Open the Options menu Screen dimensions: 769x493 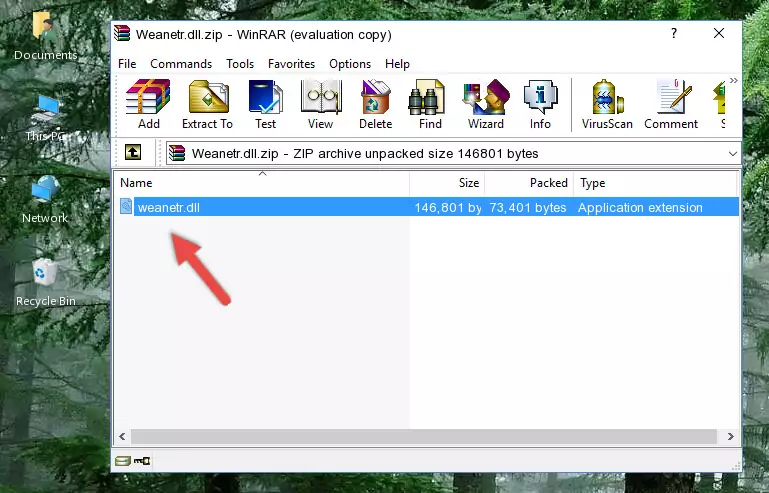tap(350, 64)
